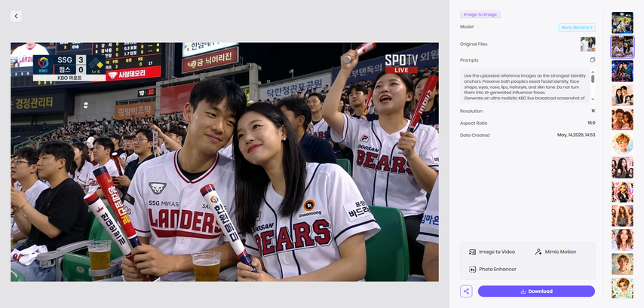Copy the prompt text with the copy icon
This screenshot has width=644, height=308.
592,60
